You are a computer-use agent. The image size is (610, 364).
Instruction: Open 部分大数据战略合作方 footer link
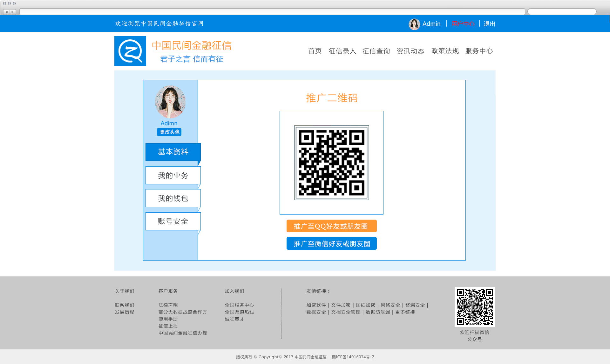click(x=183, y=312)
